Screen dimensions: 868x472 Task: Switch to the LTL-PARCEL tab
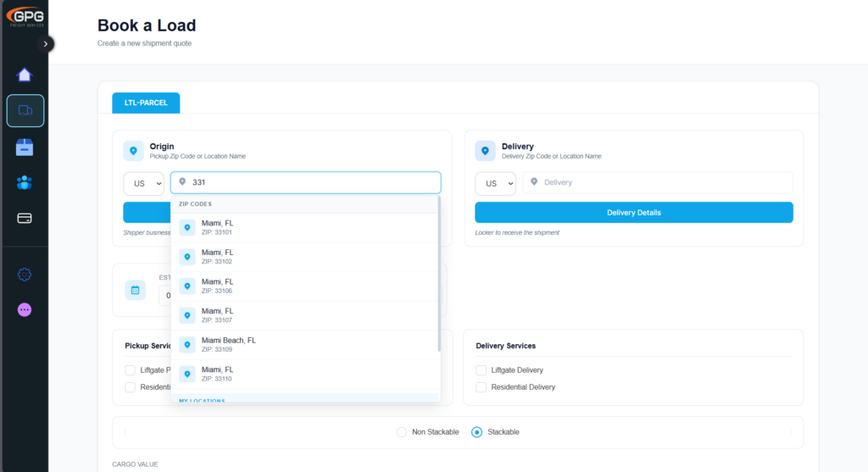[x=146, y=103]
